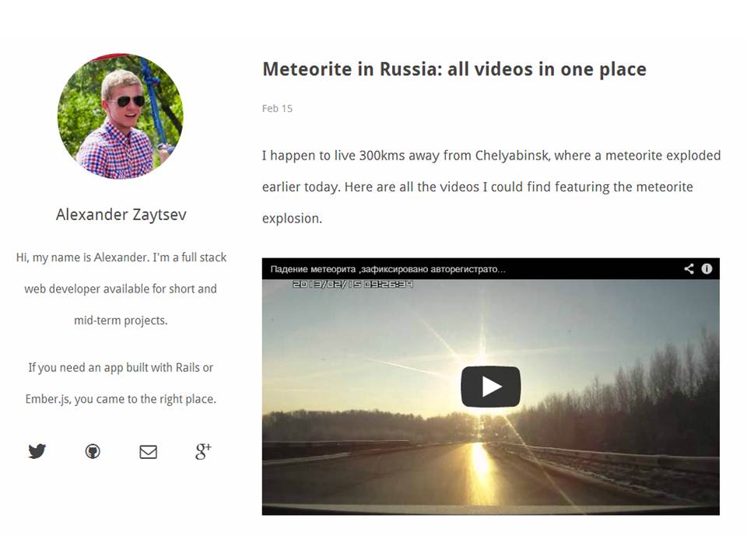747x560 pixels.
Task: Click the Russian video title text
Action: pyautogui.click(x=388, y=269)
